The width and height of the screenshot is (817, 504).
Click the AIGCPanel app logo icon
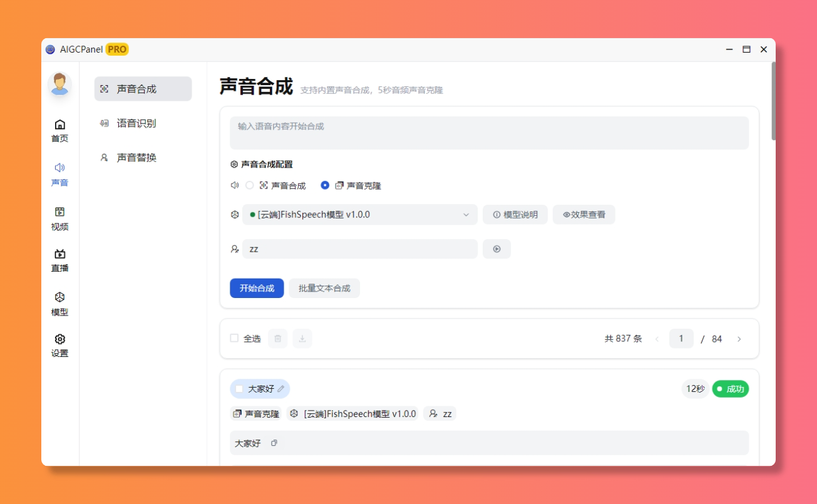point(51,49)
